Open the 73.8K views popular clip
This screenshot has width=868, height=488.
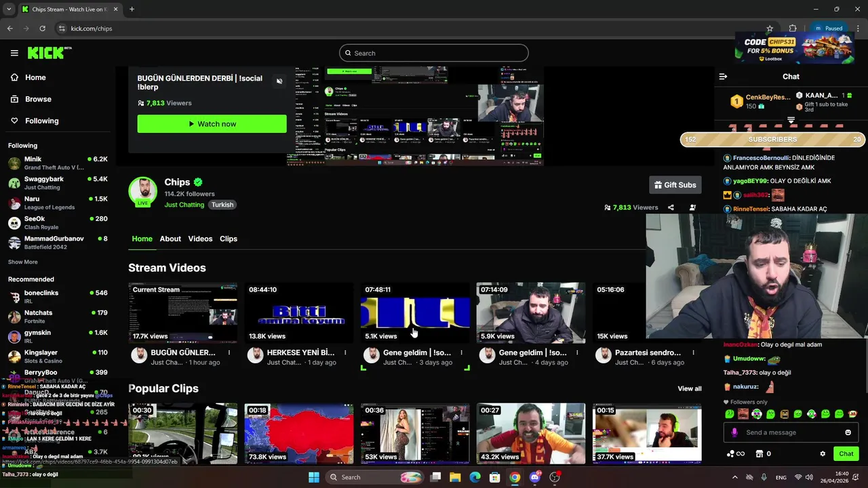click(x=298, y=433)
